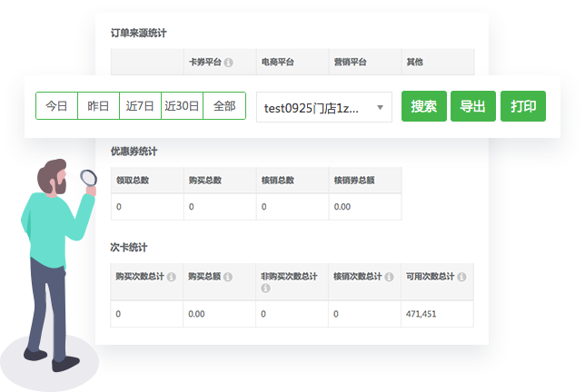585x392 pixels.
Task: Select the 今日 date filter
Action: point(56,106)
